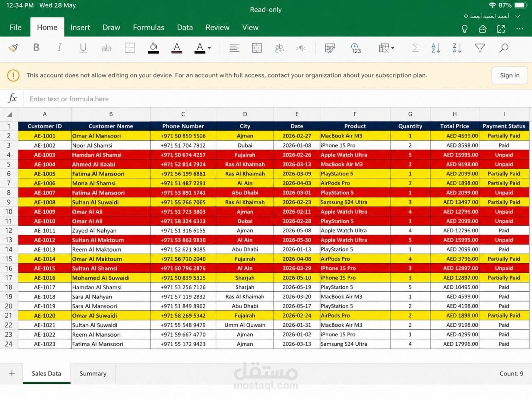Viewport: 532px width, 399px height.
Task: Apply the black Font Color A
Action: coord(200,48)
